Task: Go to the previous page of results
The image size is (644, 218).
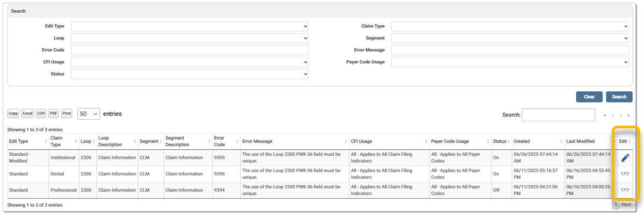Action: pyautogui.click(x=612, y=115)
